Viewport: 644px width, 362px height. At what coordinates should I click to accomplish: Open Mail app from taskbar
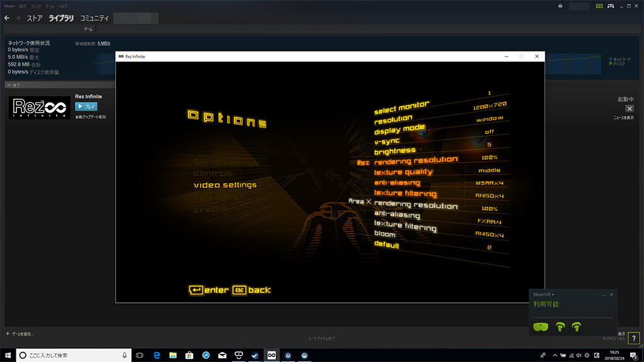pos(222,356)
